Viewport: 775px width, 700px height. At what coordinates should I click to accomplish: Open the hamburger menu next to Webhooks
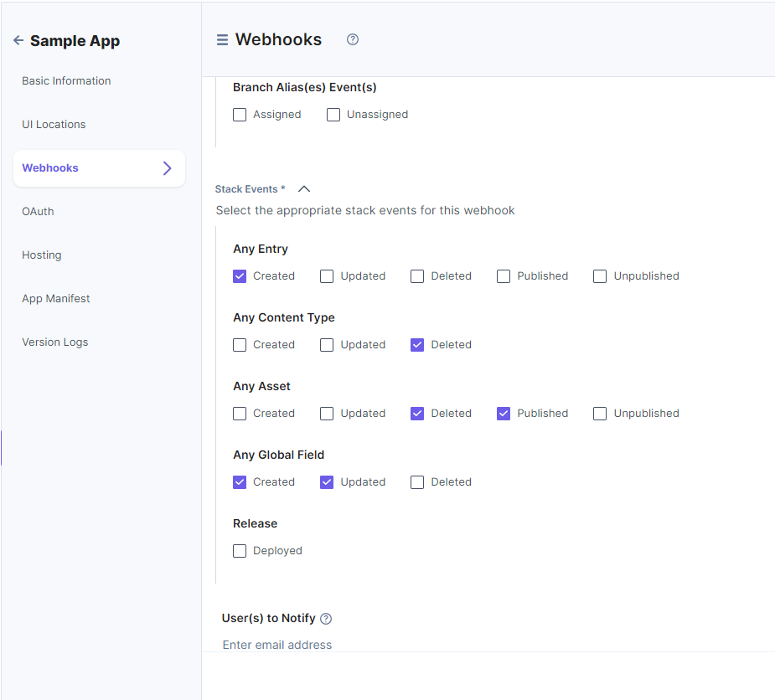[x=222, y=40]
